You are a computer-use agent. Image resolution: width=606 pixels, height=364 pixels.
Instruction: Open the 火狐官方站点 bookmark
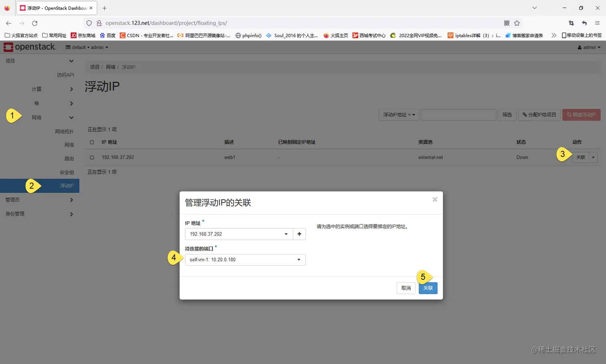coord(21,35)
